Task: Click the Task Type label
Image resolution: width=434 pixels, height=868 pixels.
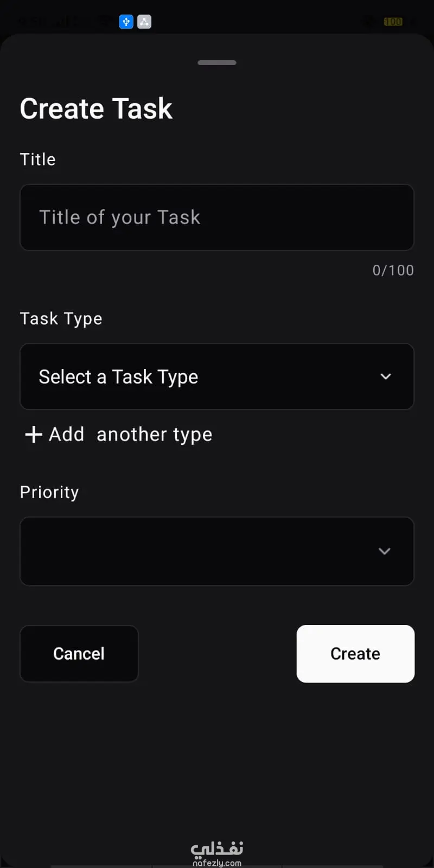Action: (61, 318)
